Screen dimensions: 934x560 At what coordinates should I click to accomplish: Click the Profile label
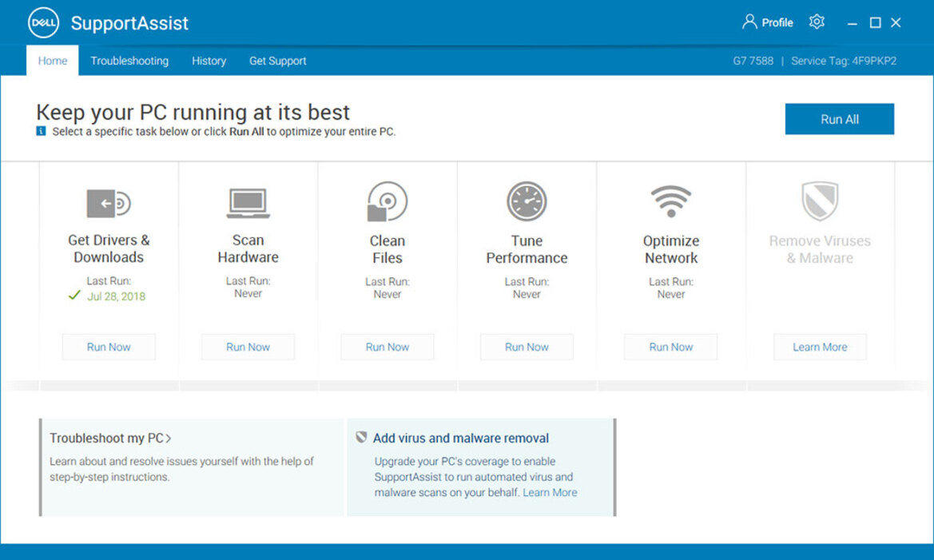pos(777,22)
